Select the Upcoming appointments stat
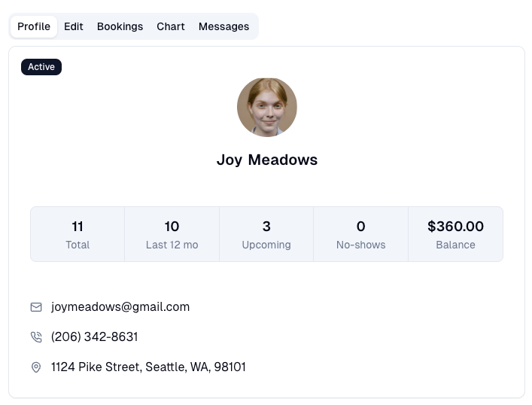The image size is (532, 405). pos(266,234)
